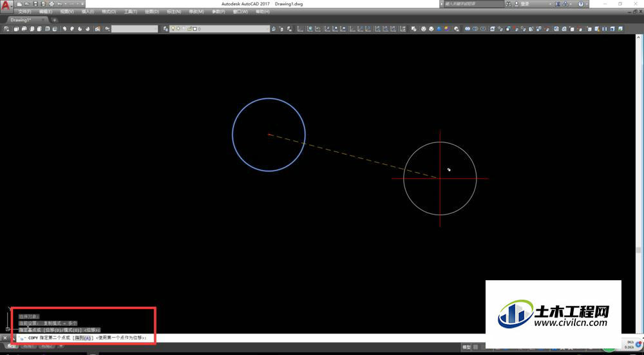Click layer 0 color square in layer list
The image size is (644, 355).
coord(195,29)
